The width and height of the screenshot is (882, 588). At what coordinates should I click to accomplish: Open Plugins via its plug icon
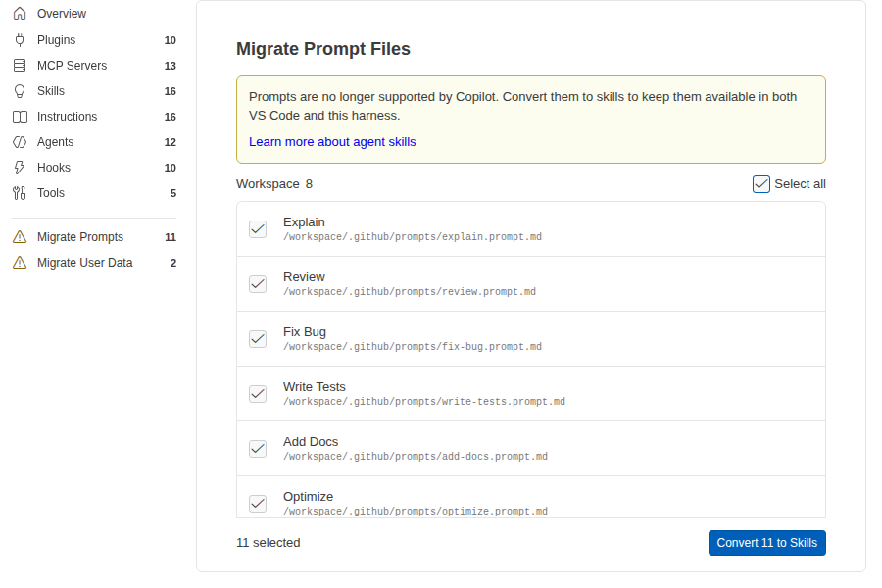pyautogui.click(x=20, y=40)
